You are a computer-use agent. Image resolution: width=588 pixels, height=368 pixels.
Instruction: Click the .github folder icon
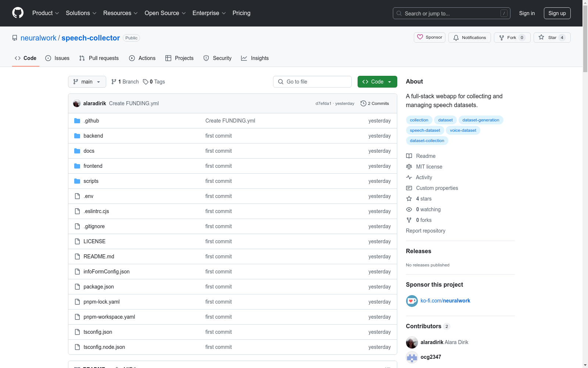pyautogui.click(x=77, y=121)
